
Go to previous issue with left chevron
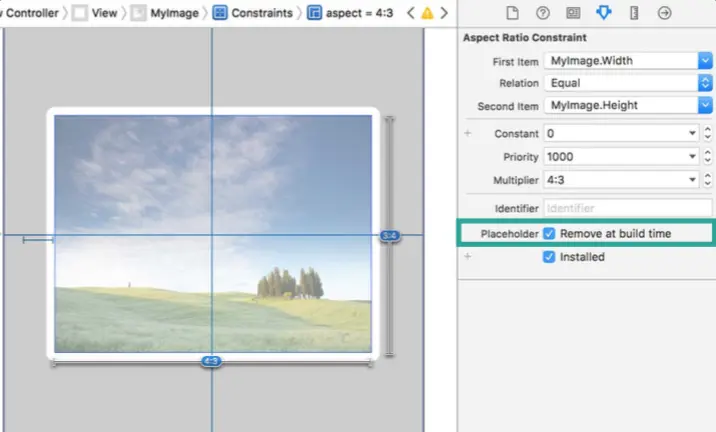coord(411,13)
